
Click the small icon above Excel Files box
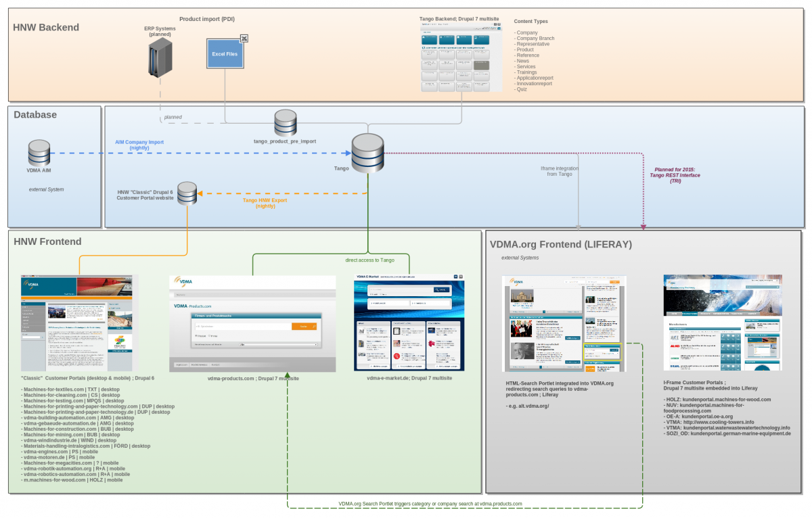pos(244,38)
